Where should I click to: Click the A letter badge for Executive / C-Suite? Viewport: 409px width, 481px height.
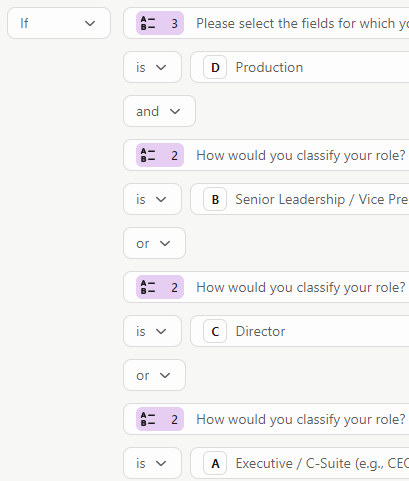[x=215, y=464]
